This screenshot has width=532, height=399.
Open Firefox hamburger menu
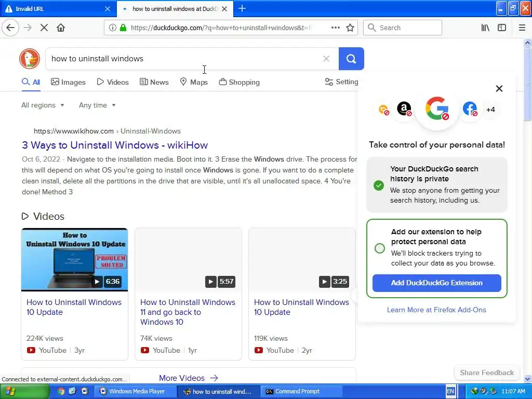point(522,28)
